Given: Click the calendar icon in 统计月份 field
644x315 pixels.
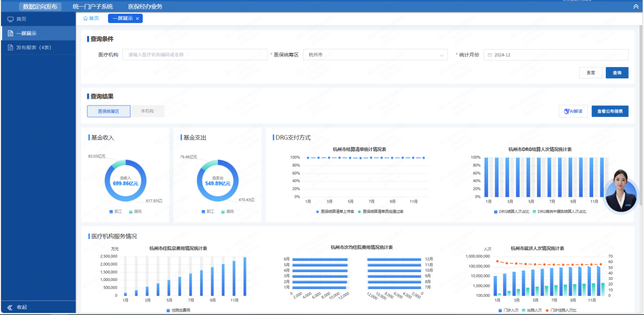Looking at the screenshot, I should (490, 55).
